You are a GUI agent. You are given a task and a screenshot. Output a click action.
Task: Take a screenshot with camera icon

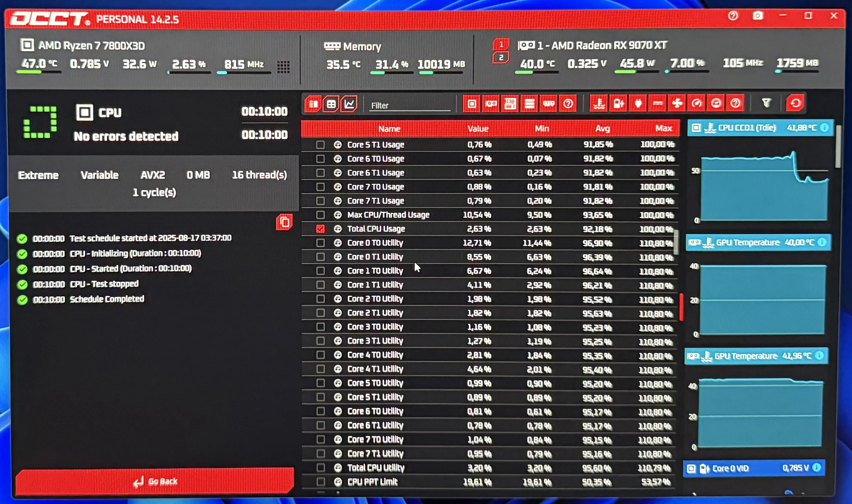[758, 16]
